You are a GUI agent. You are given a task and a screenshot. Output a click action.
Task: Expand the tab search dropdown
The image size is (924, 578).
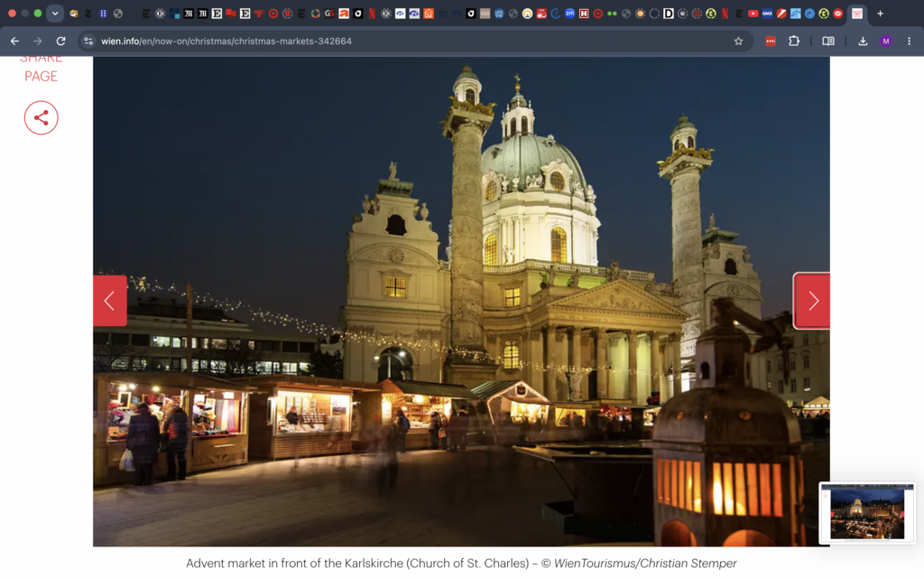pos(55,14)
